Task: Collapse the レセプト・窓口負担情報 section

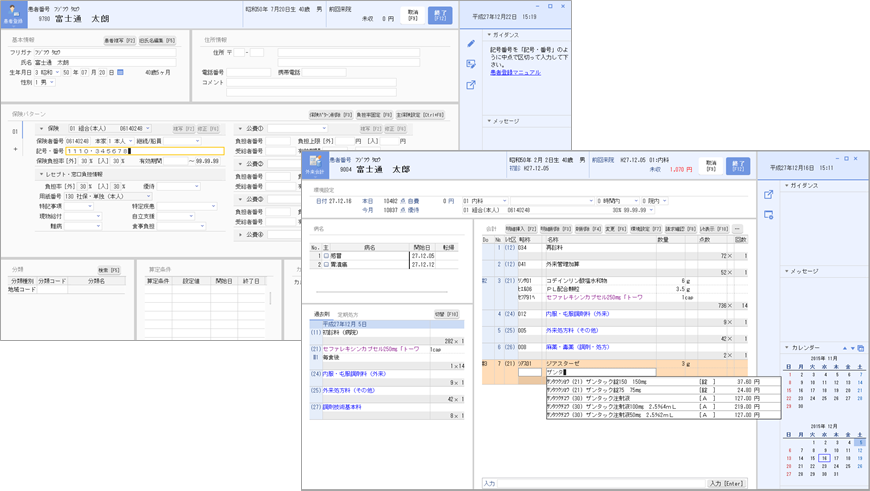Action: 41,174
